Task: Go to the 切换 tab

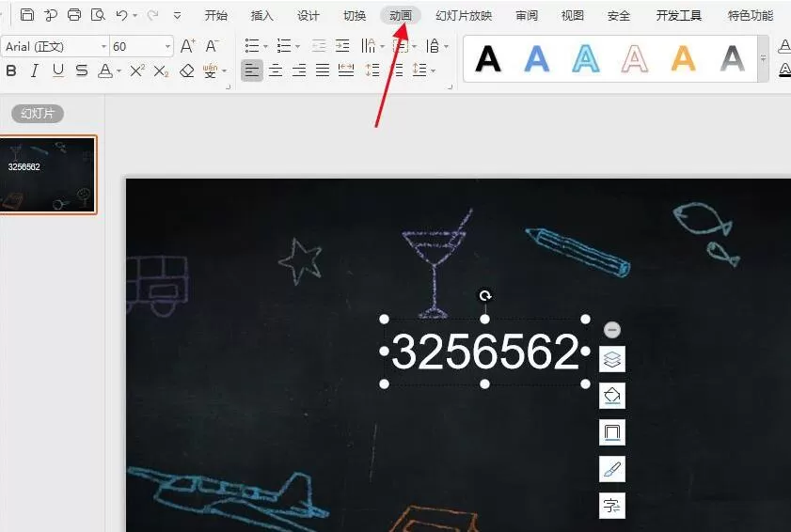Action: (355, 16)
